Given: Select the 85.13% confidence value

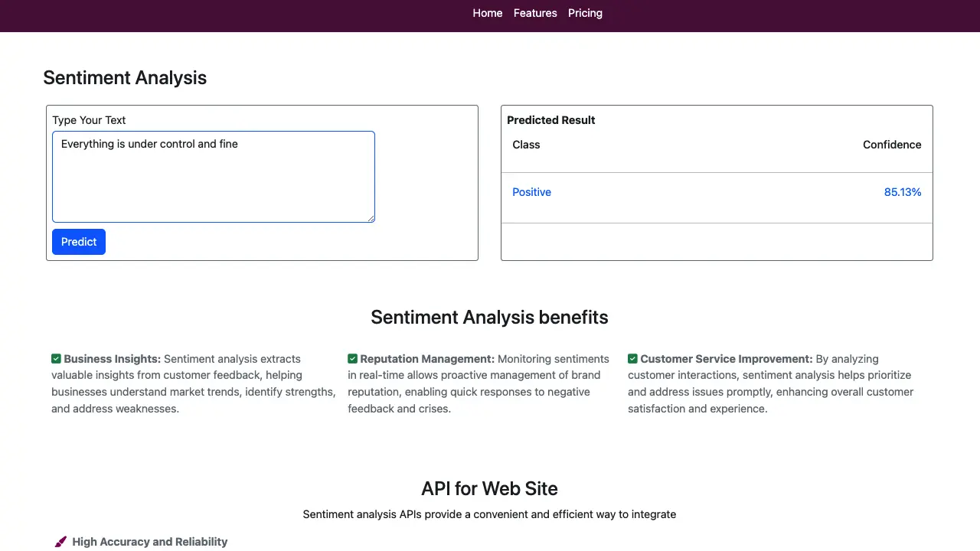Looking at the screenshot, I should (902, 192).
